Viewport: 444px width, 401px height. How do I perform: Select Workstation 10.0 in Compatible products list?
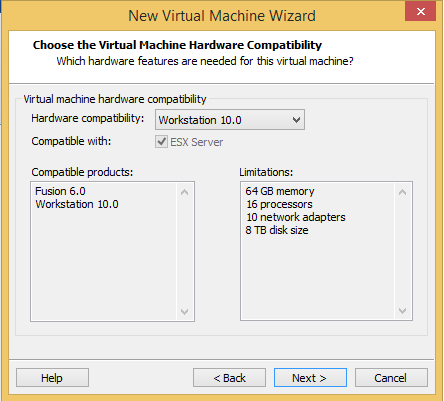click(x=77, y=204)
